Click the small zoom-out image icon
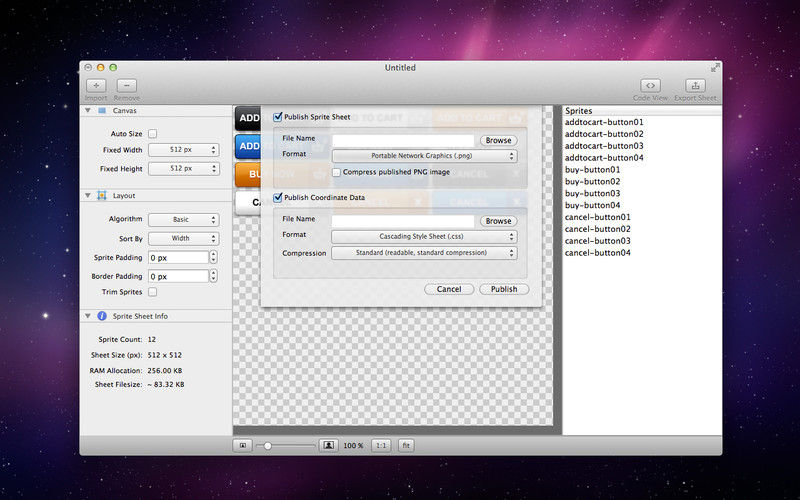 pos(243,445)
